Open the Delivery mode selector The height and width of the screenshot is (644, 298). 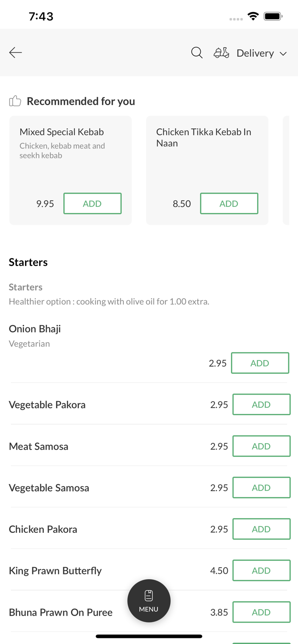click(x=255, y=53)
